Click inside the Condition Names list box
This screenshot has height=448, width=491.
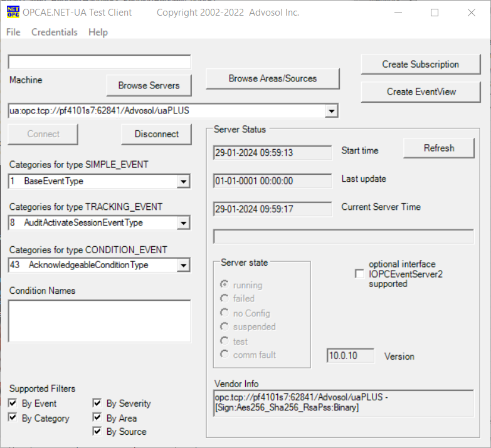pos(99,320)
